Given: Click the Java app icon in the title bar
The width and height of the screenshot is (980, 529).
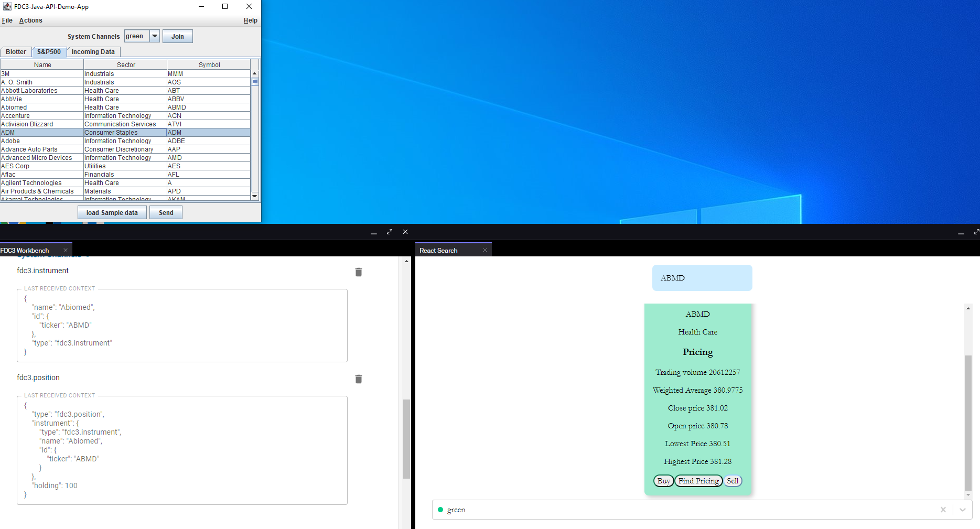Looking at the screenshot, I should (x=7, y=6).
